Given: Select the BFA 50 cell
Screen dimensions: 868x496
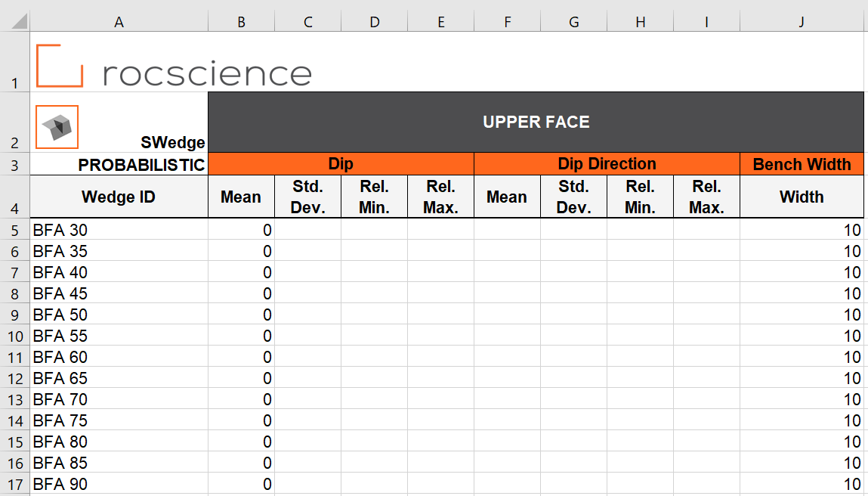Looking at the screenshot, I should 119,315.
